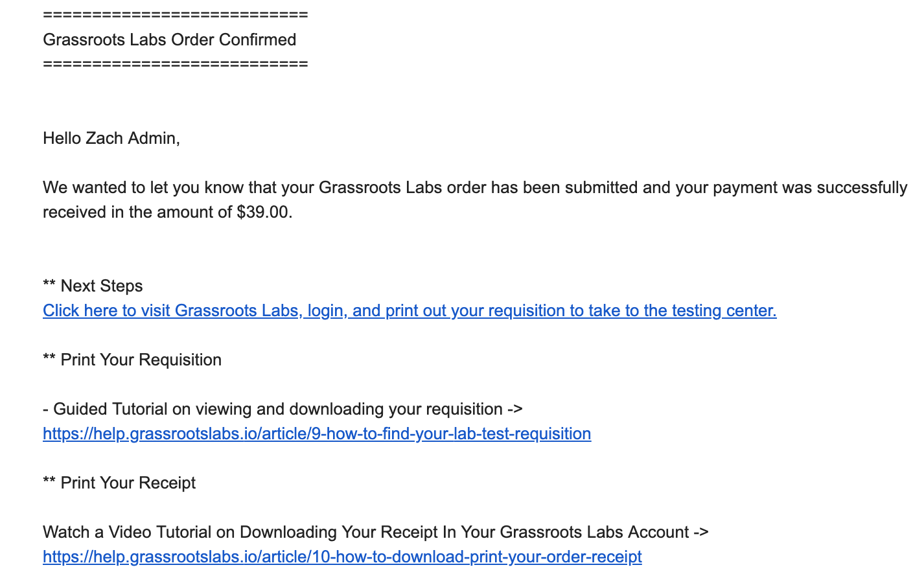Click the word 'login' inside the Next Steps link
This screenshot has width=924, height=587.
pyautogui.click(x=326, y=311)
